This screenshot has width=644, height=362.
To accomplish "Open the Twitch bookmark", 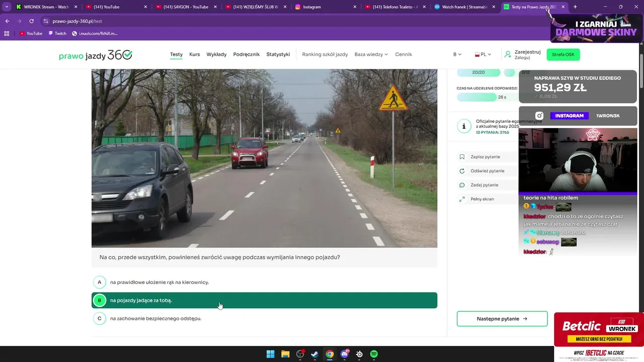I will 57,33.
